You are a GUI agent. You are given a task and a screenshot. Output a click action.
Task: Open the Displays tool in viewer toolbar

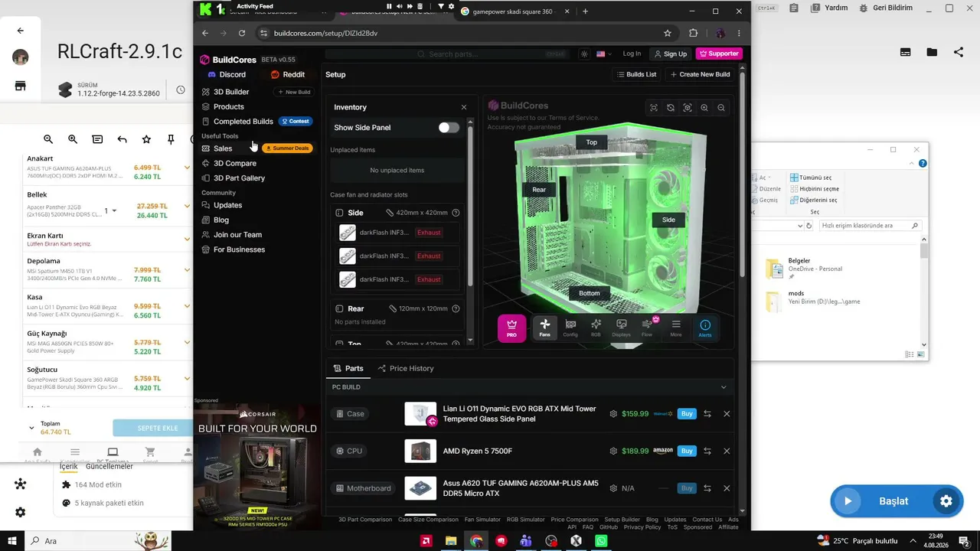coord(621,328)
